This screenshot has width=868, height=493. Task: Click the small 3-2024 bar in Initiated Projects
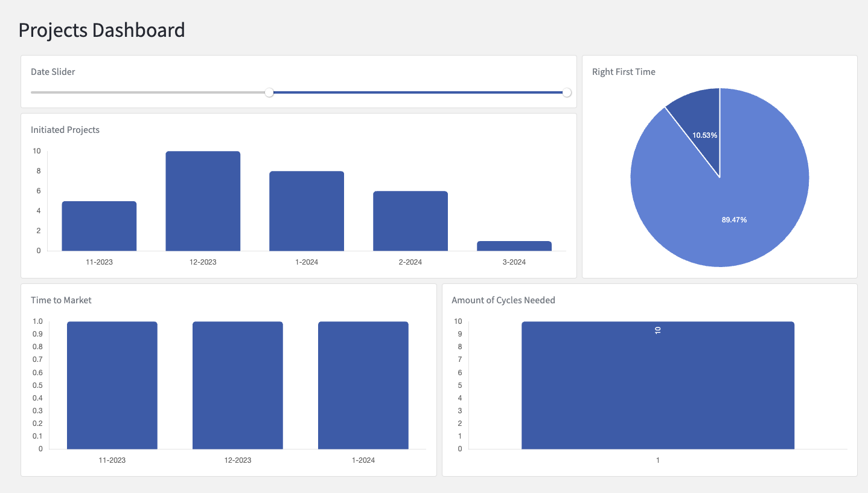click(514, 246)
